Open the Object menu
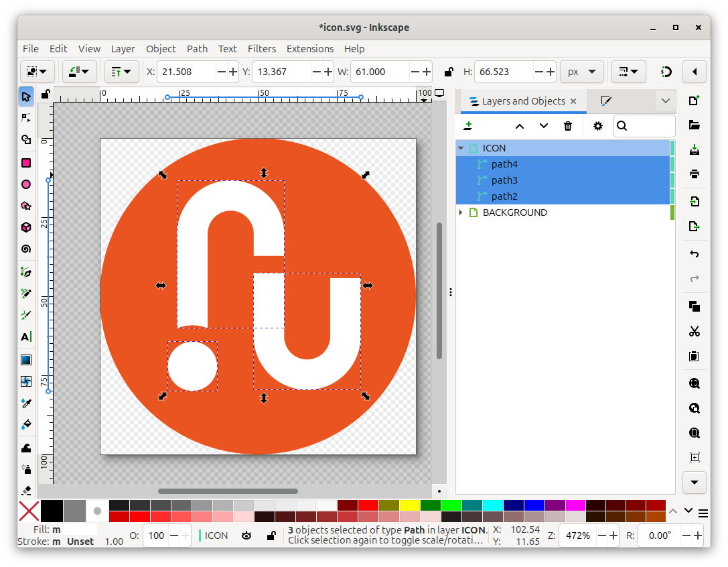 [161, 49]
